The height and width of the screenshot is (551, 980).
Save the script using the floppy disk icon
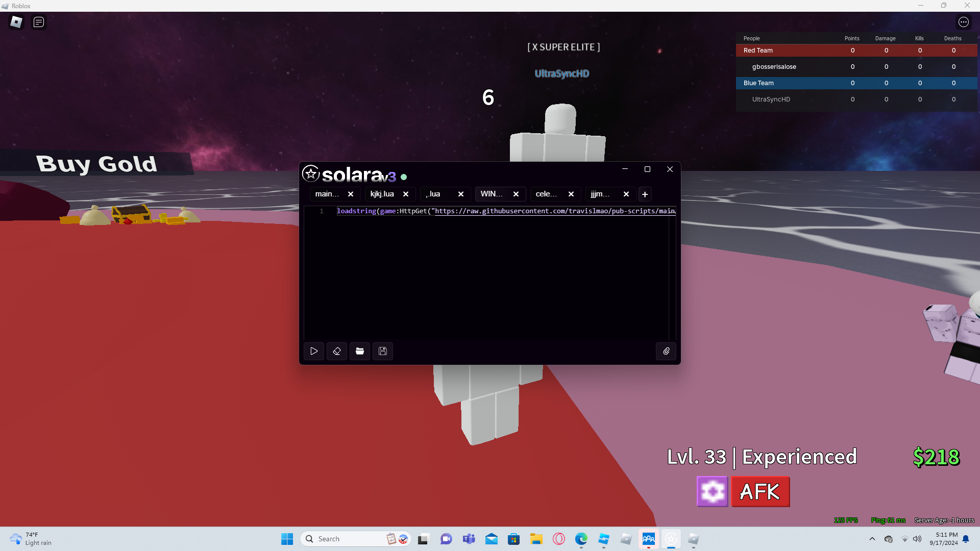coord(383,351)
